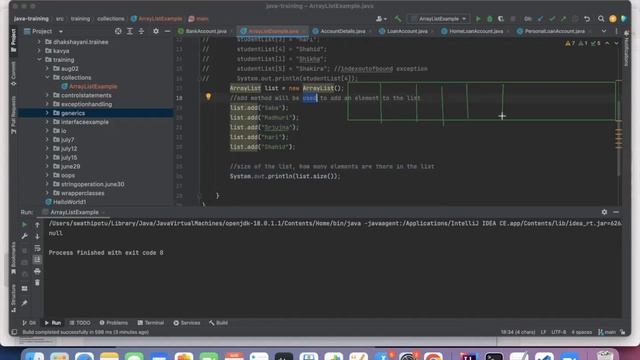Click the training breadcrumb in navigation bar
640x360 pixels.
(x=80, y=19)
